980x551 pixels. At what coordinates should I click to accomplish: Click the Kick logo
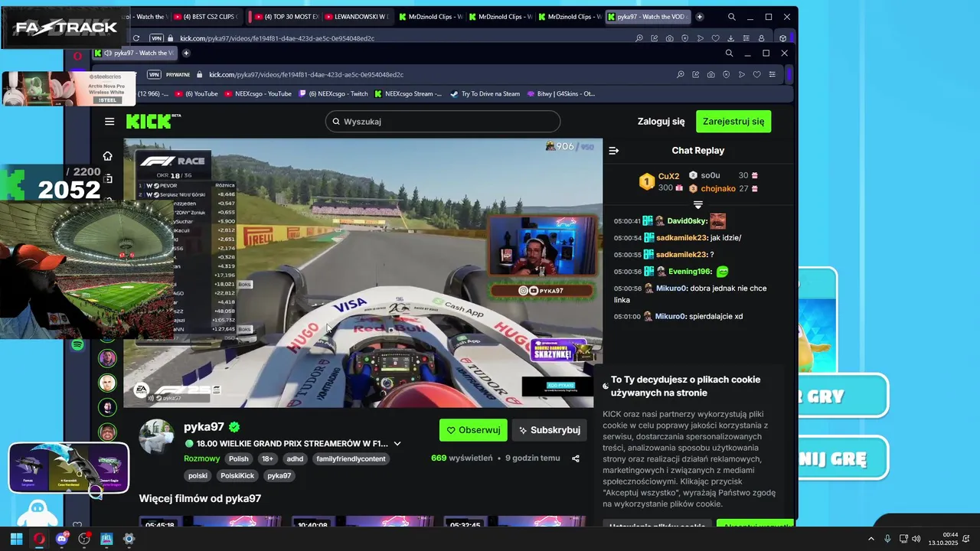[x=152, y=121]
